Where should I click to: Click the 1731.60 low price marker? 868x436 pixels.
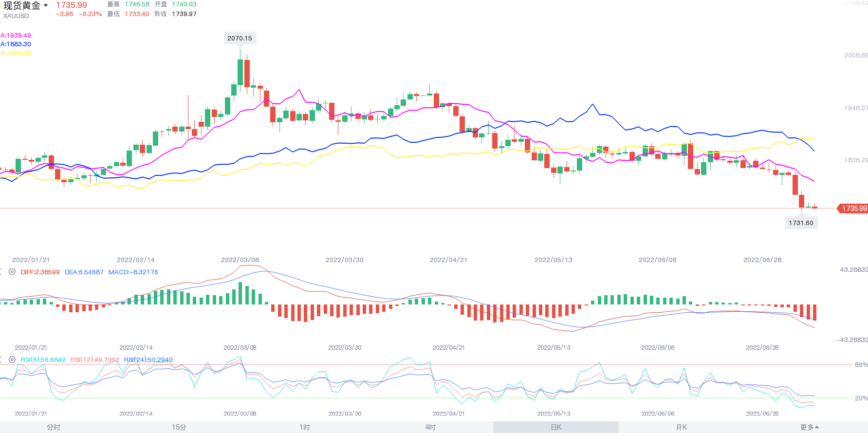801,223
